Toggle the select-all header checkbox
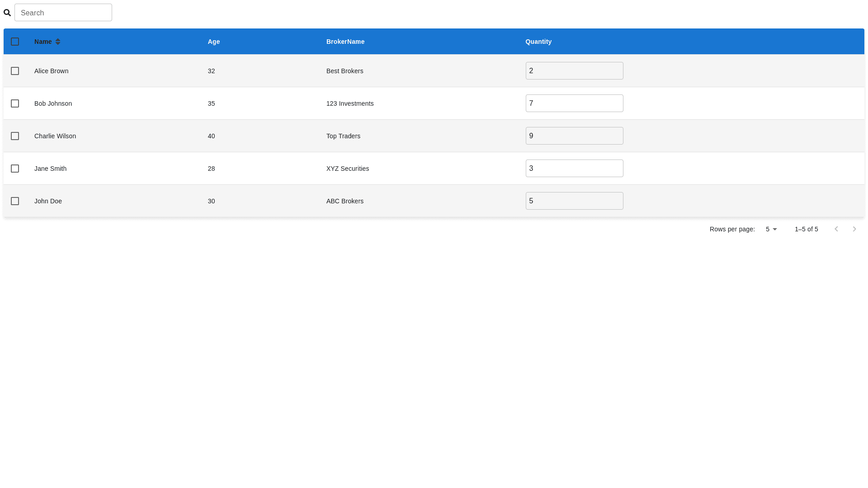This screenshot has height=488, width=868. coord(15,42)
